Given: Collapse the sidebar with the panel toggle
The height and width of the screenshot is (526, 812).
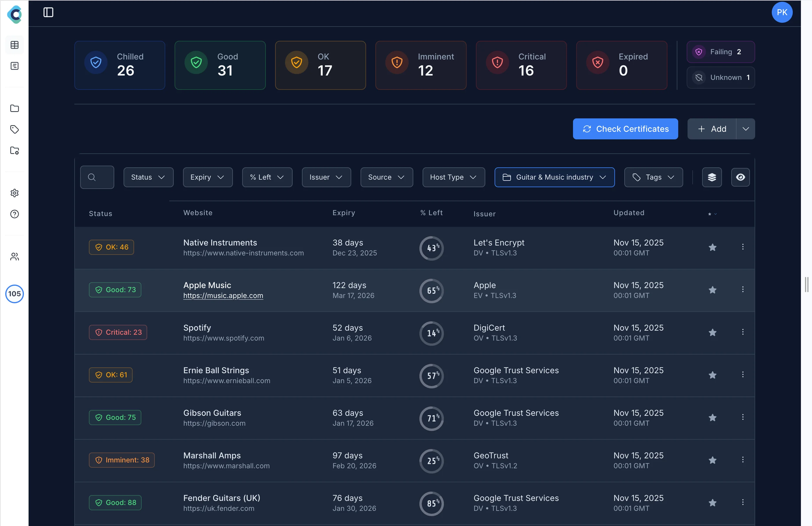Looking at the screenshot, I should point(48,12).
